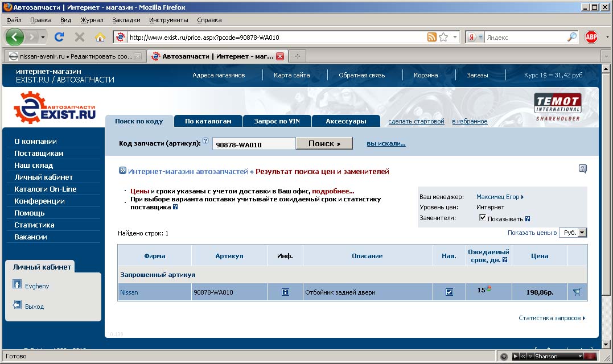Add the Nissan part to cart via cart icon

point(577,292)
